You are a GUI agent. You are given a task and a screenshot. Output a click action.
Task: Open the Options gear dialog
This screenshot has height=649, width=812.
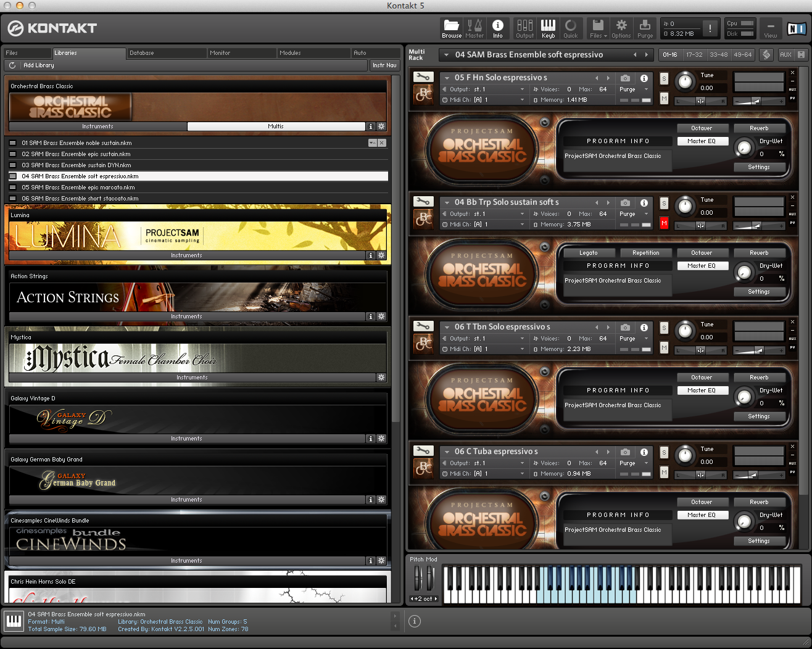[621, 28]
